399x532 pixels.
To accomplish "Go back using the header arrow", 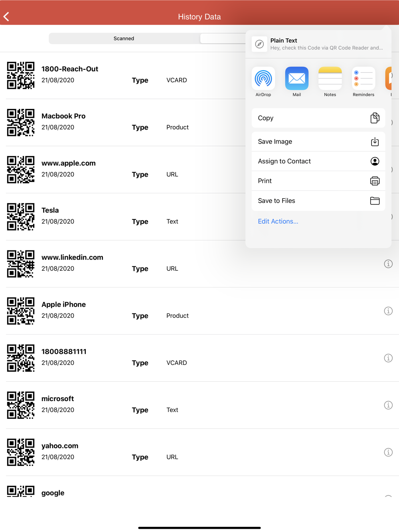I will [6, 17].
